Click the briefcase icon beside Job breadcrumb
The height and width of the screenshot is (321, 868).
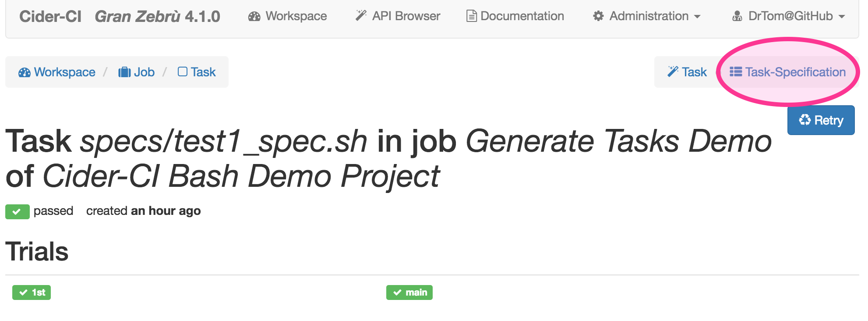point(124,72)
